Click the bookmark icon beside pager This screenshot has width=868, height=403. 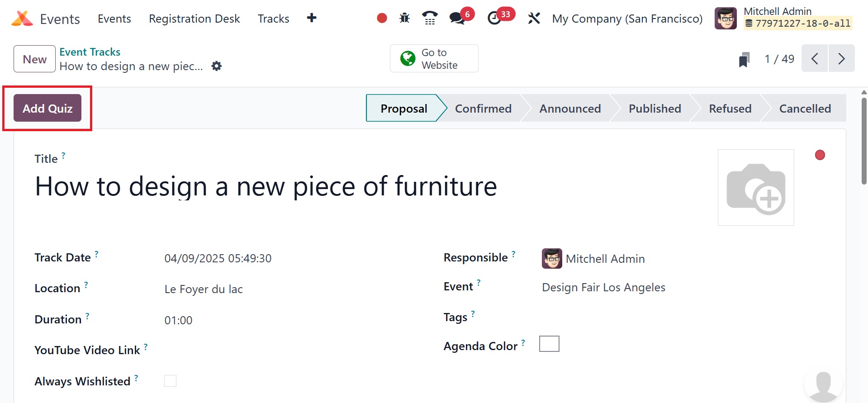click(x=744, y=59)
